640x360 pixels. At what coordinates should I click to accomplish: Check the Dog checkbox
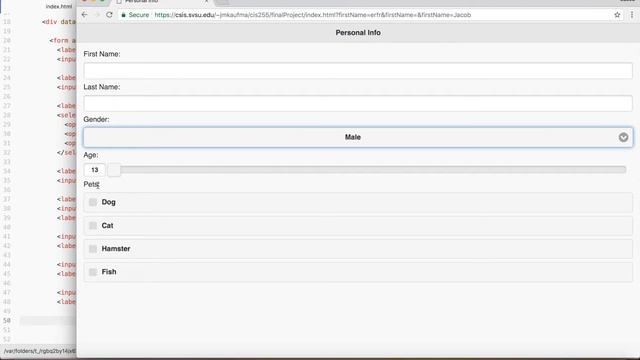(x=93, y=202)
